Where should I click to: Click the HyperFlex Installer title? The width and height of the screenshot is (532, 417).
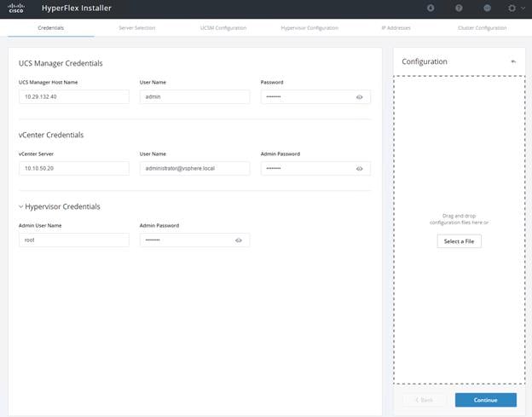coord(77,8)
